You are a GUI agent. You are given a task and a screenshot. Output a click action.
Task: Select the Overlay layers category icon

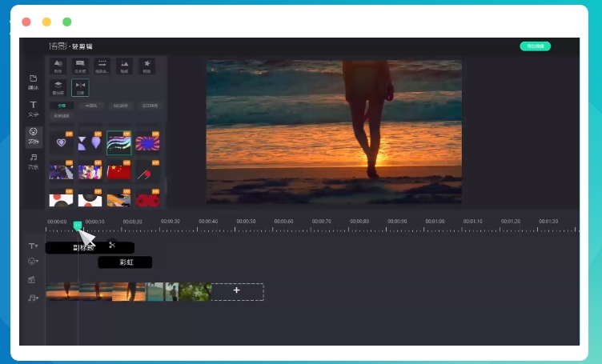(x=58, y=86)
